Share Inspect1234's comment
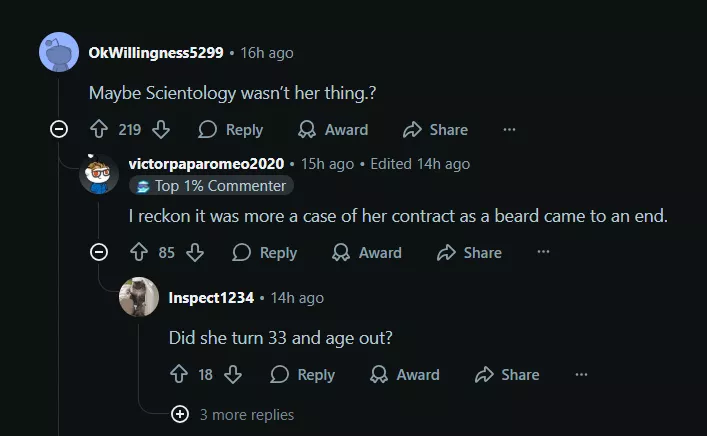707x436 pixels. pos(507,374)
